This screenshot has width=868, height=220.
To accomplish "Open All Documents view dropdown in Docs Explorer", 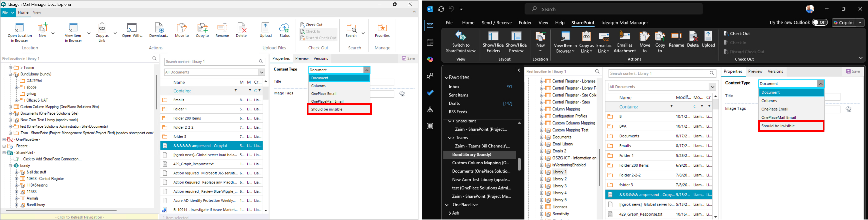I will click(262, 72).
